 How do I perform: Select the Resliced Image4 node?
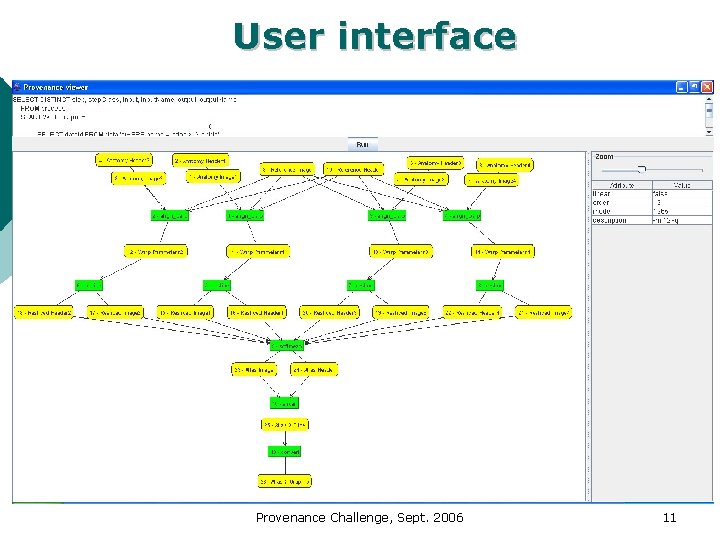[543, 313]
